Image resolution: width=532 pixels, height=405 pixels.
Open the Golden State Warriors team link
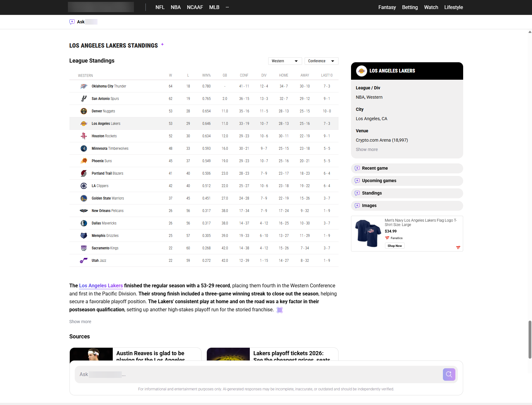coord(108,198)
